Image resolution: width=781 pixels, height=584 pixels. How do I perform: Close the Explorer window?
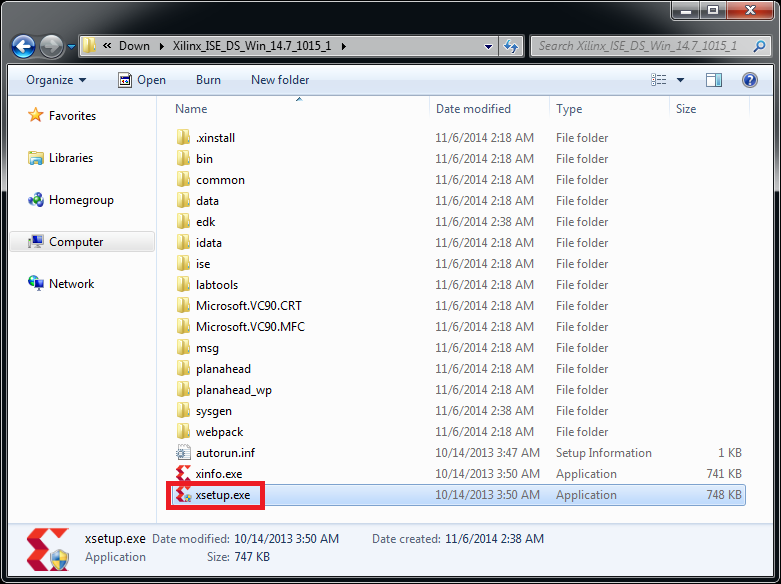click(x=751, y=10)
